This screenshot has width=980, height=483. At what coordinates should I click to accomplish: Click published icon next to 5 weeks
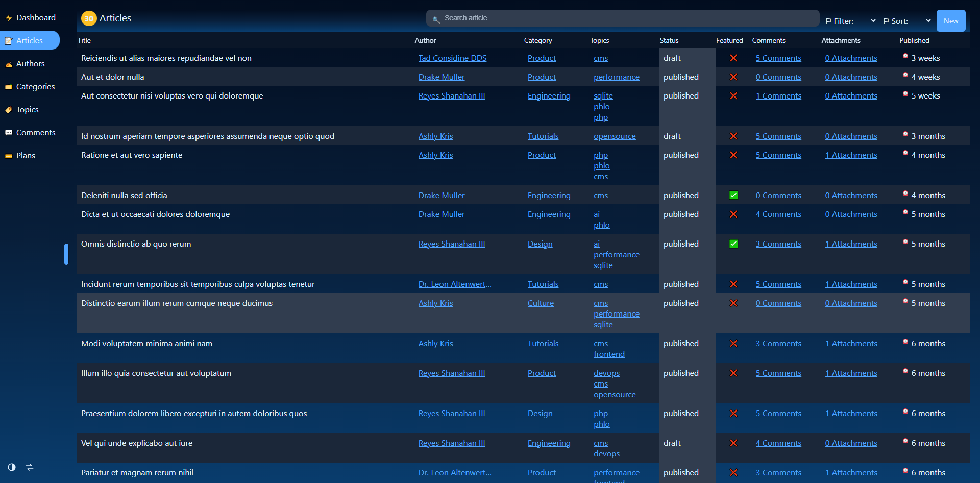[905, 94]
